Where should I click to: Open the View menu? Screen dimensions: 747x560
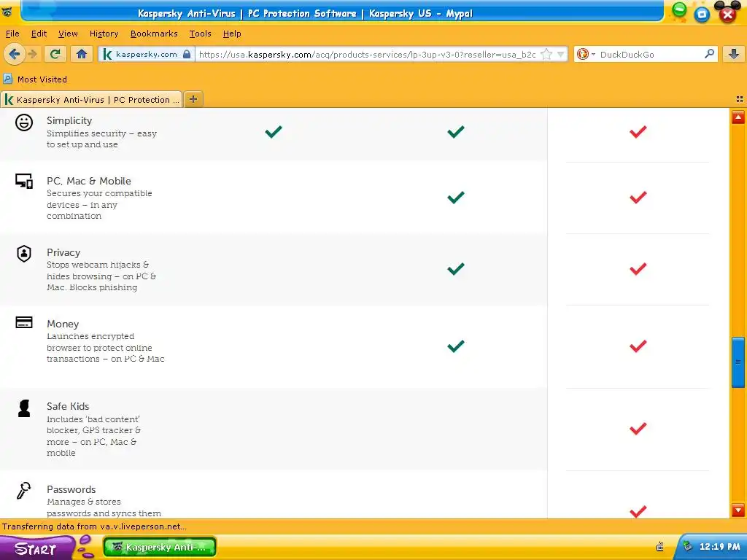tap(68, 34)
